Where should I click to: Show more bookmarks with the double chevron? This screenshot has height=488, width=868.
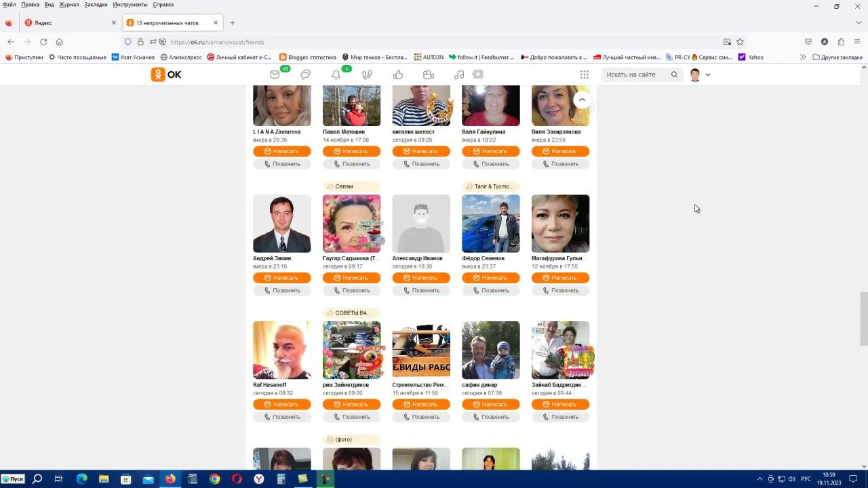[x=803, y=58]
